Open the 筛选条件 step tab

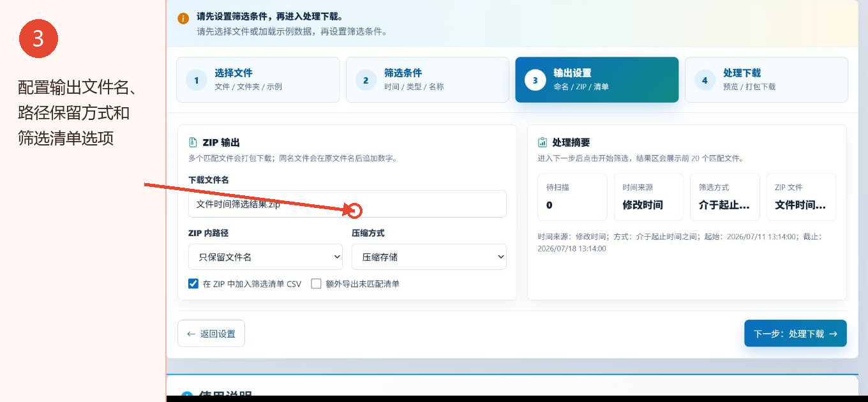coord(428,80)
